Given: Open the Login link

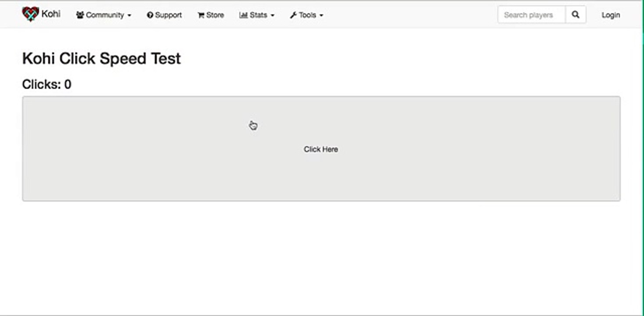Looking at the screenshot, I should click(611, 15).
